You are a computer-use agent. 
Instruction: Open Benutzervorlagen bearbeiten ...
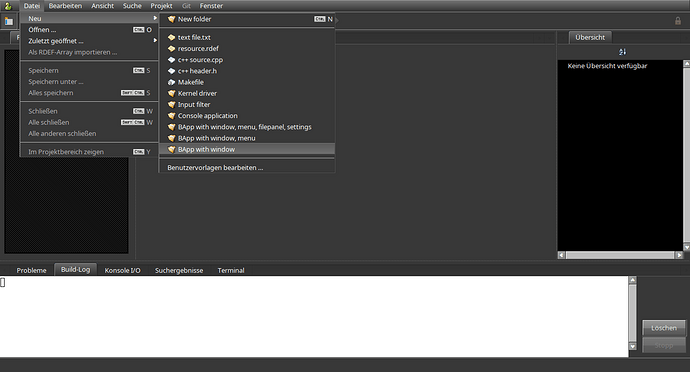247,168
